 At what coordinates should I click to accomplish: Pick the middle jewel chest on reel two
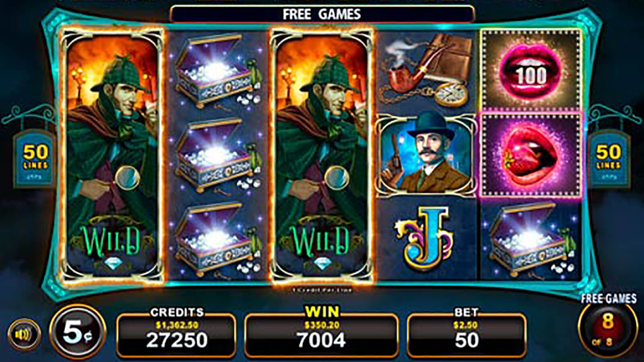pyautogui.click(x=217, y=156)
